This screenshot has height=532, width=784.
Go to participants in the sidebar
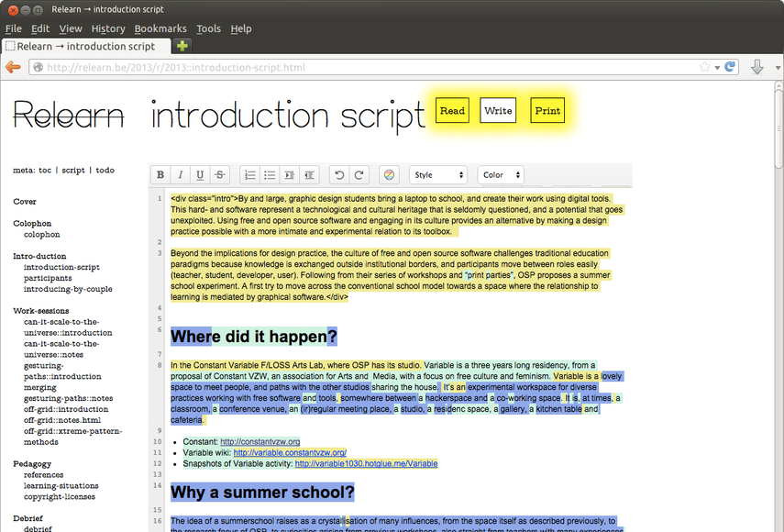pyautogui.click(x=48, y=278)
